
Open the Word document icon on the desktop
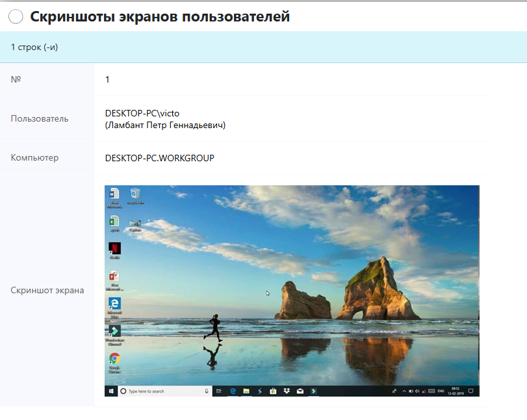pyautogui.click(x=114, y=194)
